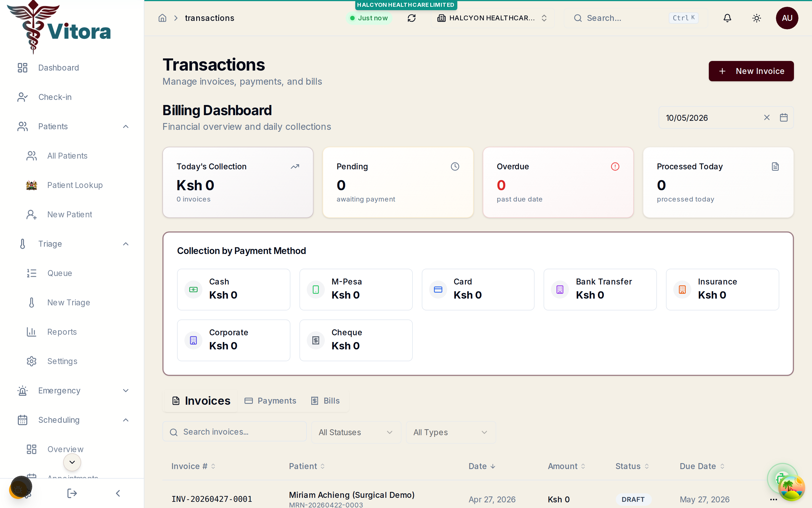This screenshot has width=812, height=508.
Task: Click the sidebar scroll-down chevron button
Action: pyautogui.click(x=72, y=462)
